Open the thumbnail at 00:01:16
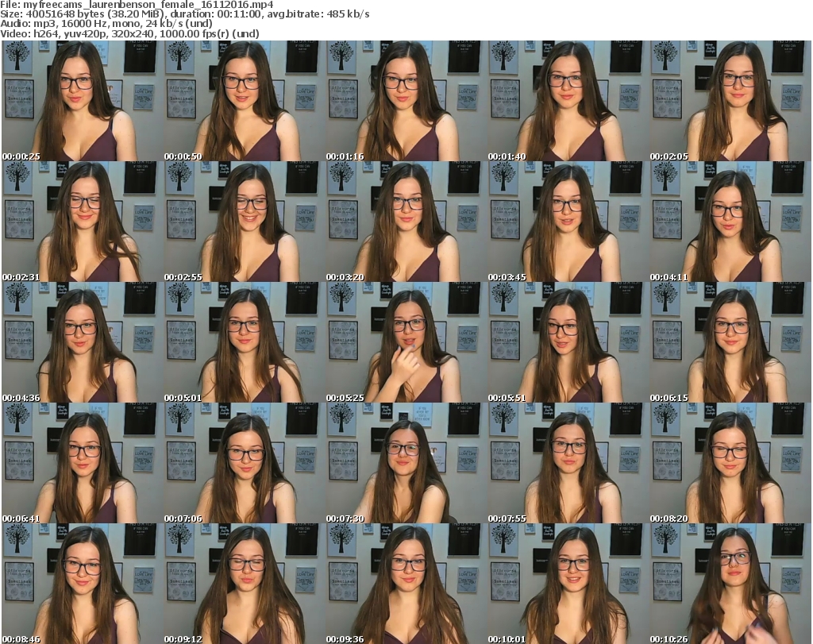 [406, 101]
